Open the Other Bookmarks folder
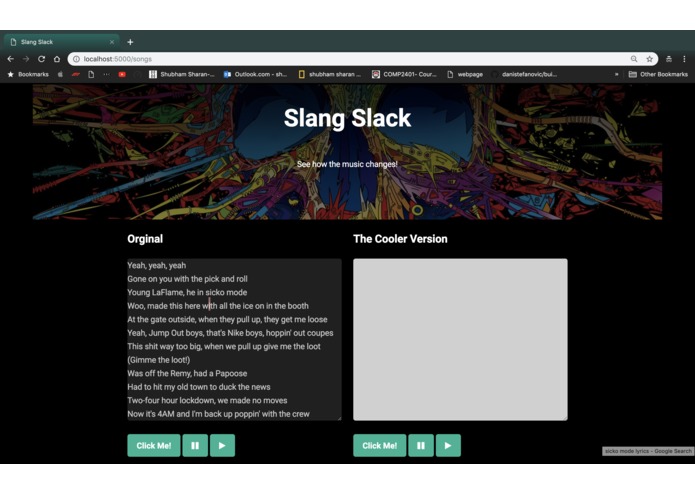This screenshot has height=494, width=695. [x=659, y=74]
